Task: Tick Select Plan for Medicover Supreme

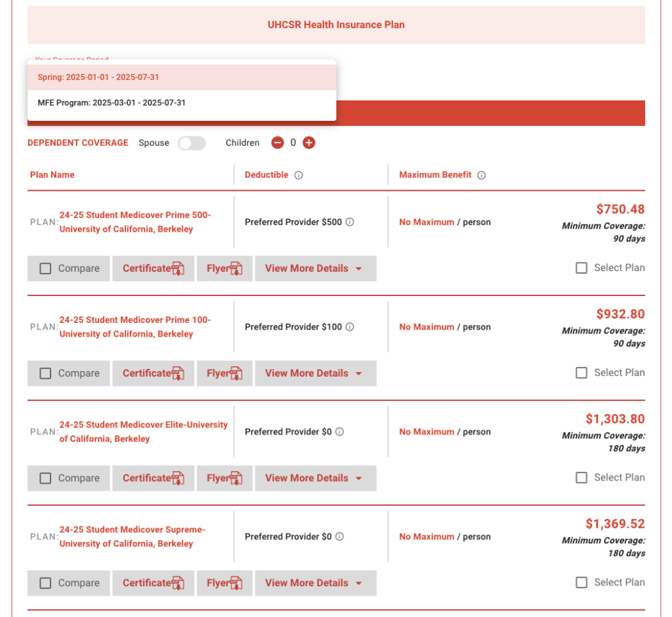Action: point(581,582)
